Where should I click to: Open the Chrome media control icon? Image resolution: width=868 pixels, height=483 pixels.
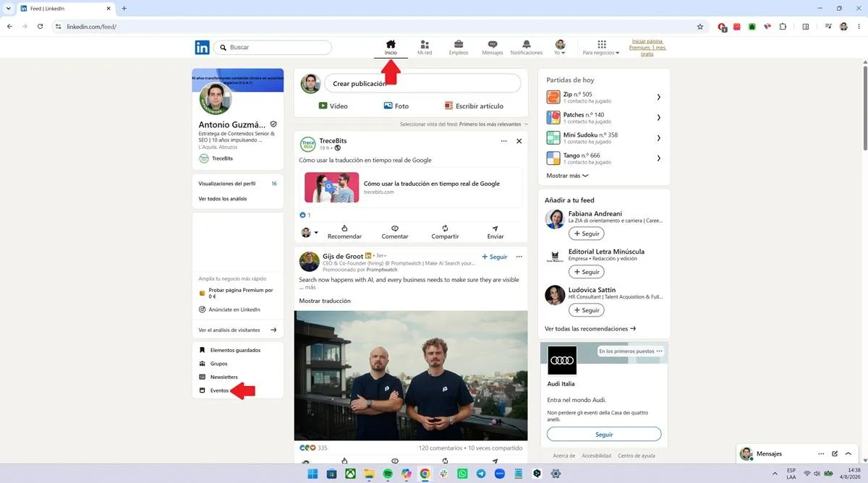(828, 27)
